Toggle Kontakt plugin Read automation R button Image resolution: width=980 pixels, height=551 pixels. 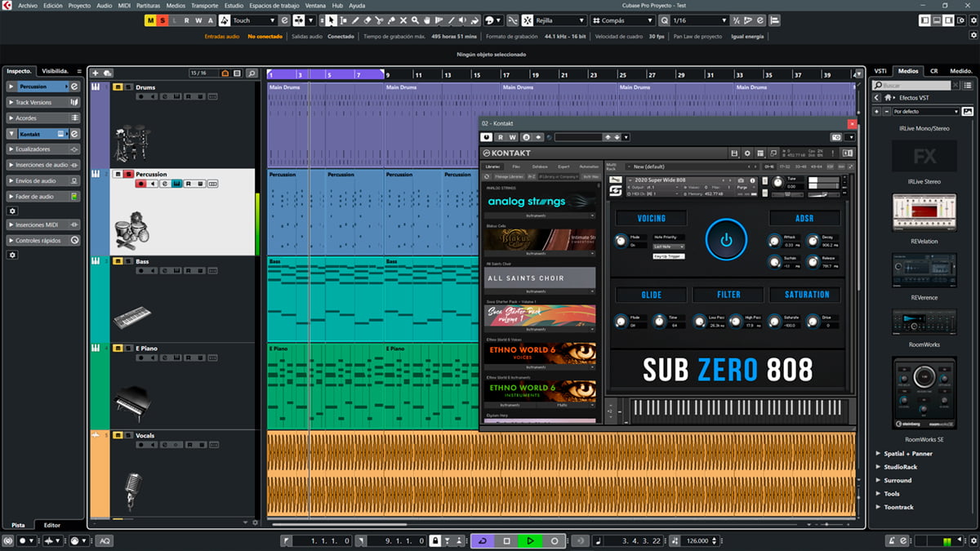(501, 137)
